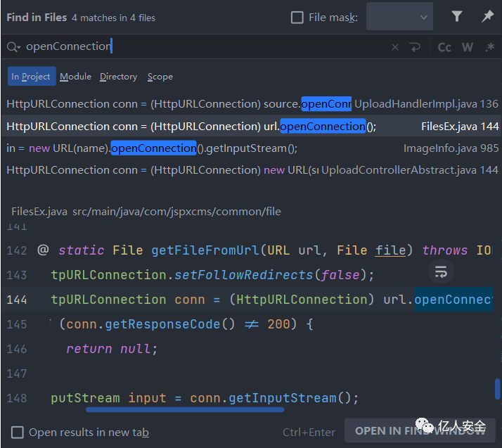Open the File mask dropdown
Viewport: 502px width, 448px height.
pos(399,17)
